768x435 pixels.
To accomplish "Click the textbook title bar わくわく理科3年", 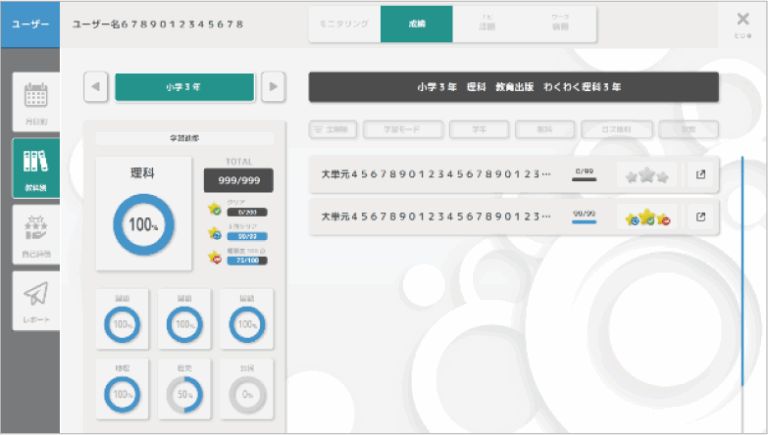I will point(514,87).
